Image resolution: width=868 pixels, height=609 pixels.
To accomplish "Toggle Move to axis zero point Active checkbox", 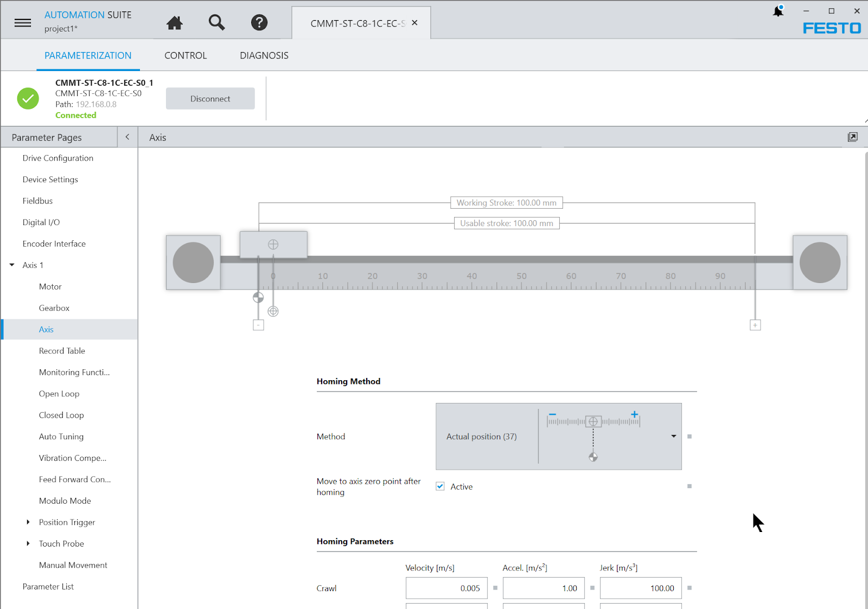I will (x=440, y=486).
